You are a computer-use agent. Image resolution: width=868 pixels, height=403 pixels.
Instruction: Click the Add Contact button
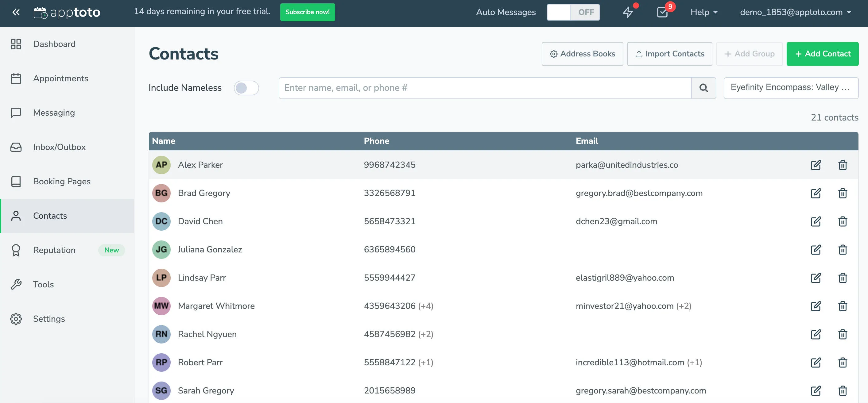[823, 54]
